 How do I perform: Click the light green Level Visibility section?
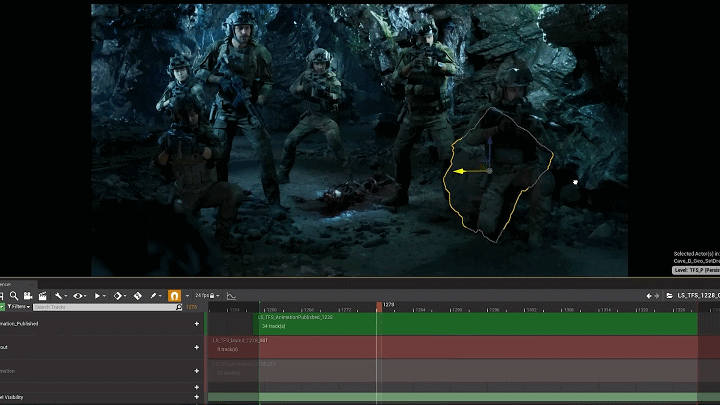pos(455,397)
